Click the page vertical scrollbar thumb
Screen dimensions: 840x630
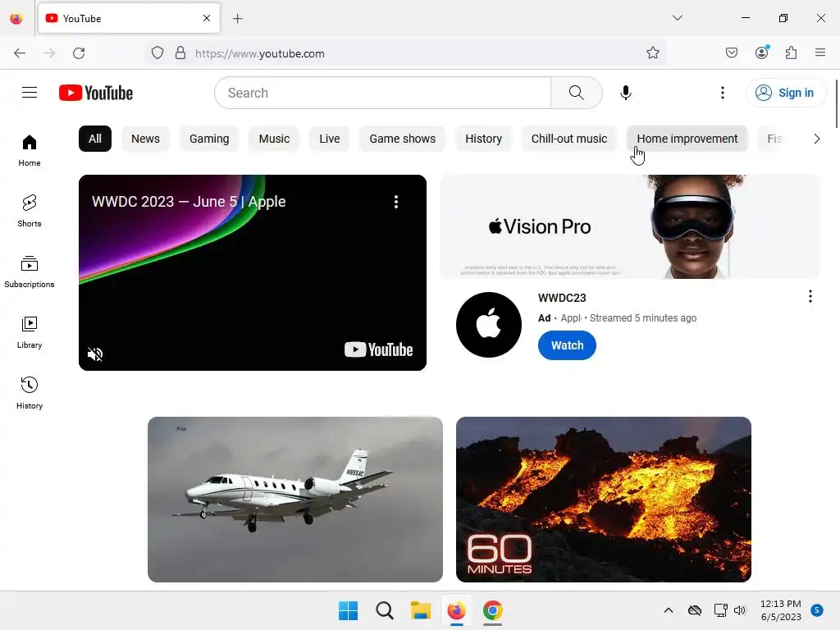click(x=836, y=104)
